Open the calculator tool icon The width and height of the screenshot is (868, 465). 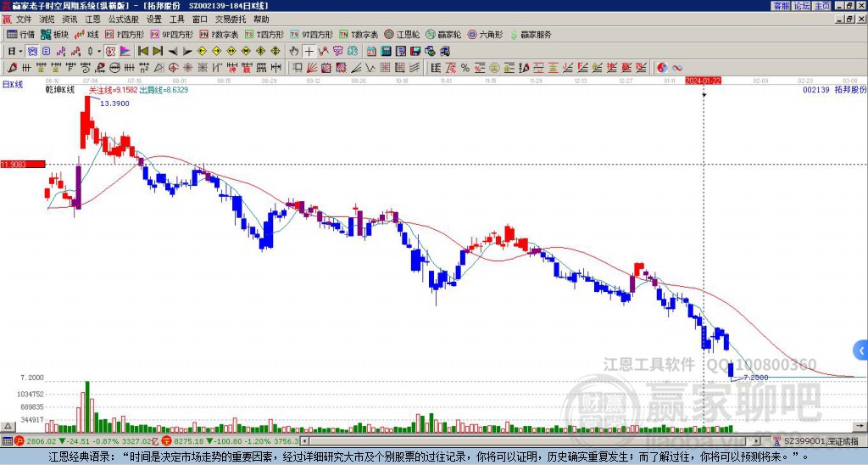(x=387, y=52)
